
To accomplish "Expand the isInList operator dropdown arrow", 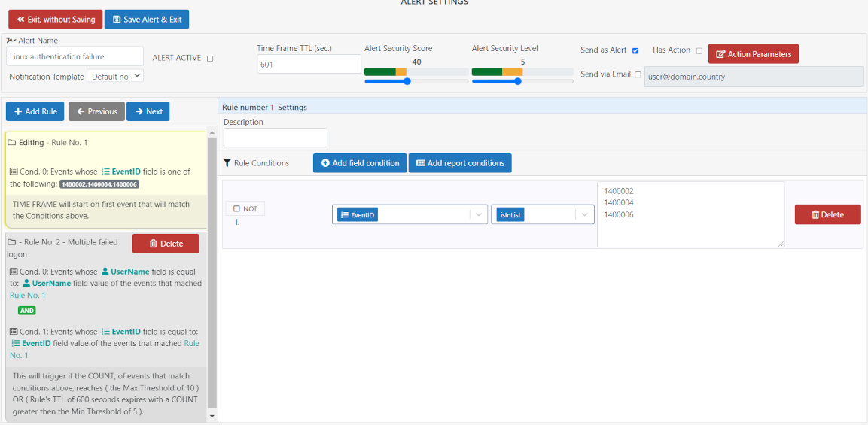I will click(x=585, y=214).
